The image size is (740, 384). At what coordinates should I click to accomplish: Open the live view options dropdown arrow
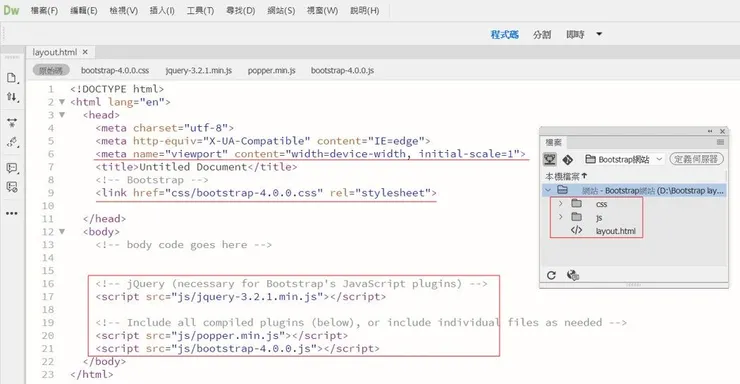(x=599, y=34)
